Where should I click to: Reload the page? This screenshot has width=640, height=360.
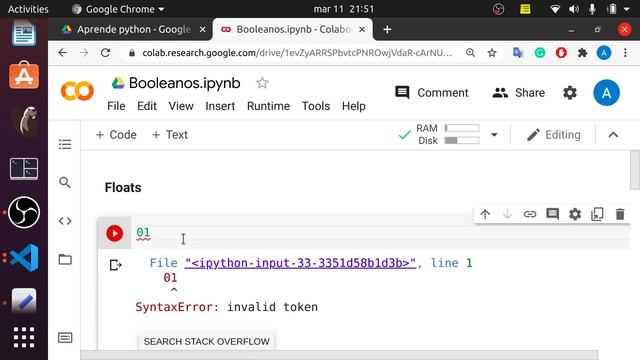tap(105, 53)
